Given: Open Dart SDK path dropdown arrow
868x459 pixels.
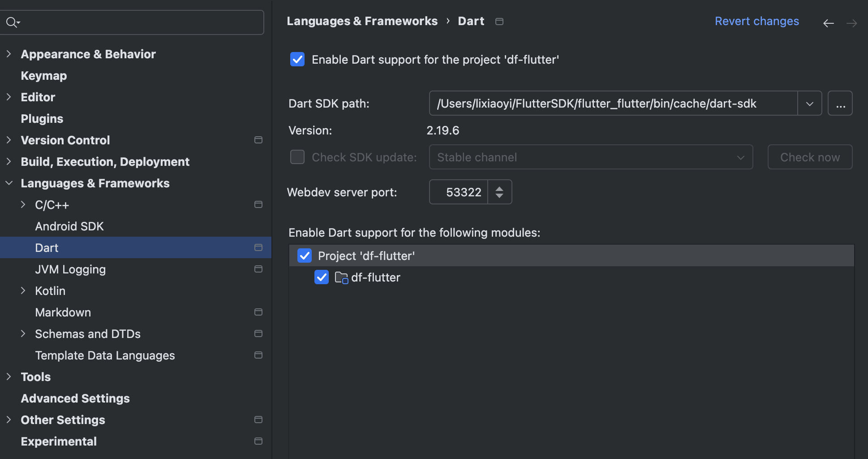Looking at the screenshot, I should tap(809, 104).
